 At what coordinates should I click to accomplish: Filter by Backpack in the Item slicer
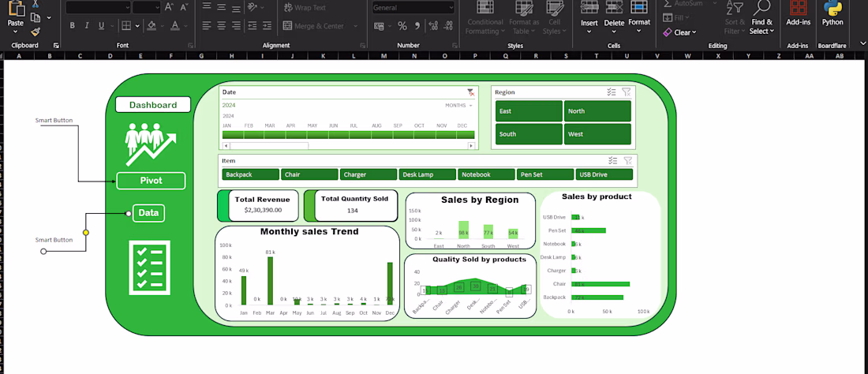pyautogui.click(x=251, y=174)
